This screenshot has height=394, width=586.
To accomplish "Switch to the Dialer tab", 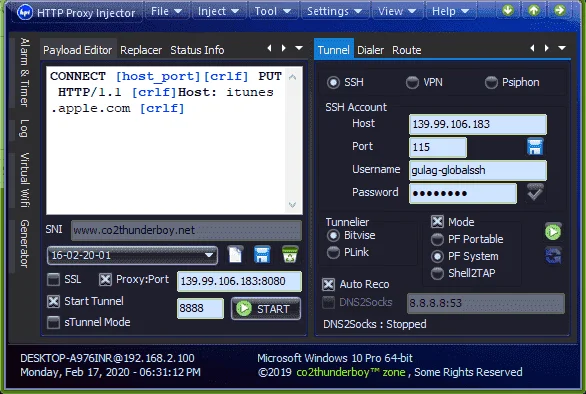I will click(x=370, y=50).
